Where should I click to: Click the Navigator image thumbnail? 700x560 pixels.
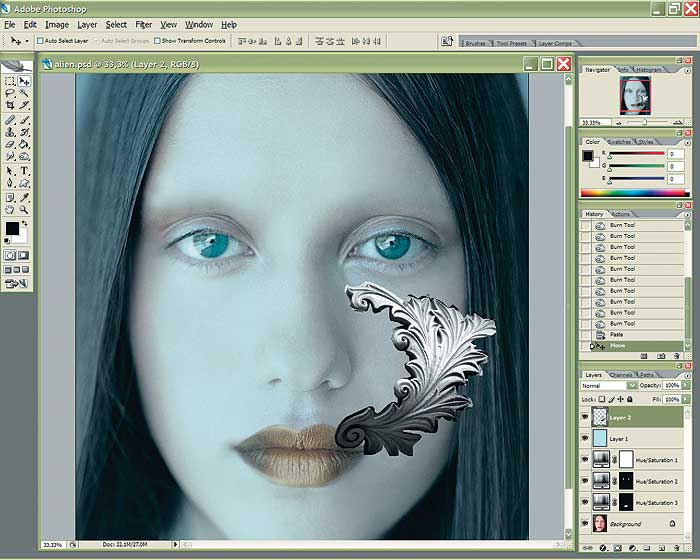coord(635,95)
